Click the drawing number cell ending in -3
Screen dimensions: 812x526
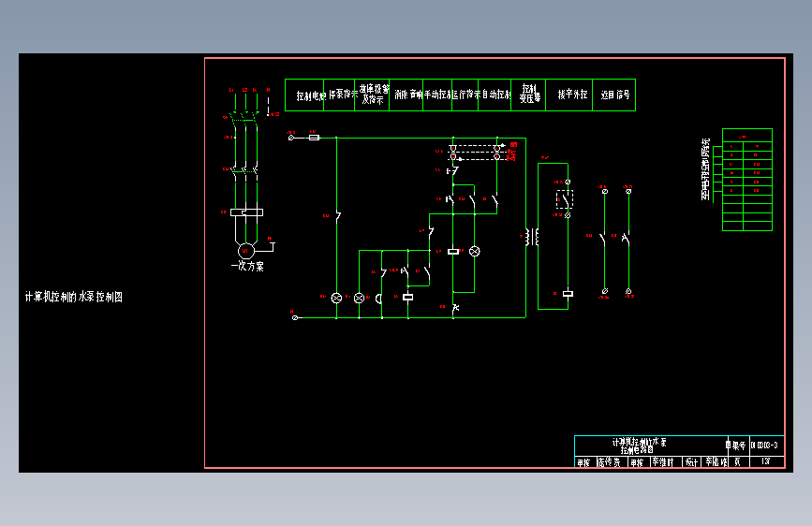(765, 446)
